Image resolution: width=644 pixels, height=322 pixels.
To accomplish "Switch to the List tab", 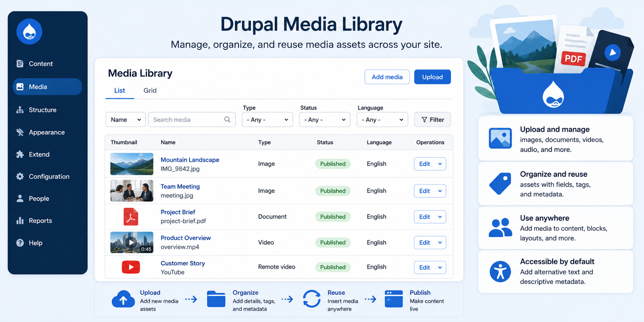I will [120, 90].
